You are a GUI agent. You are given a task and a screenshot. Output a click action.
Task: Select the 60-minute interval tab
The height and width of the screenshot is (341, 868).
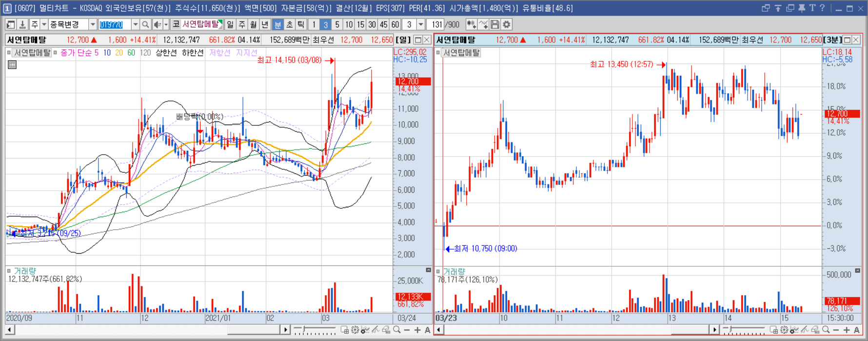pyautogui.click(x=395, y=24)
